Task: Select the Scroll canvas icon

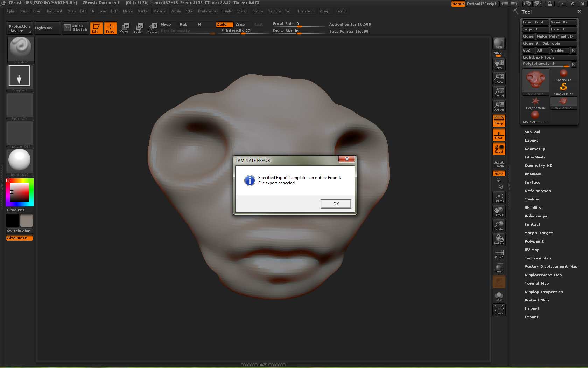Action: point(499,64)
